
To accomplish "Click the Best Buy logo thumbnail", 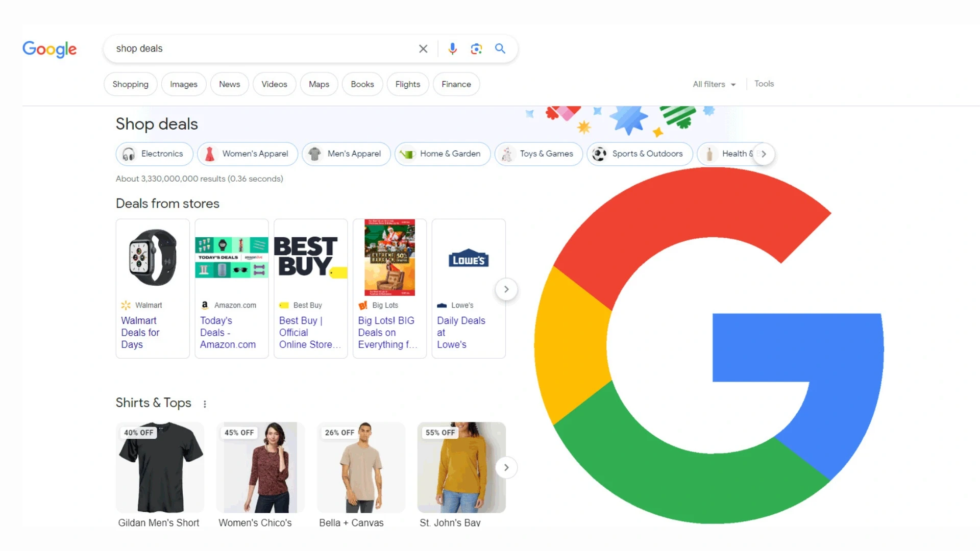I will 311,258.
